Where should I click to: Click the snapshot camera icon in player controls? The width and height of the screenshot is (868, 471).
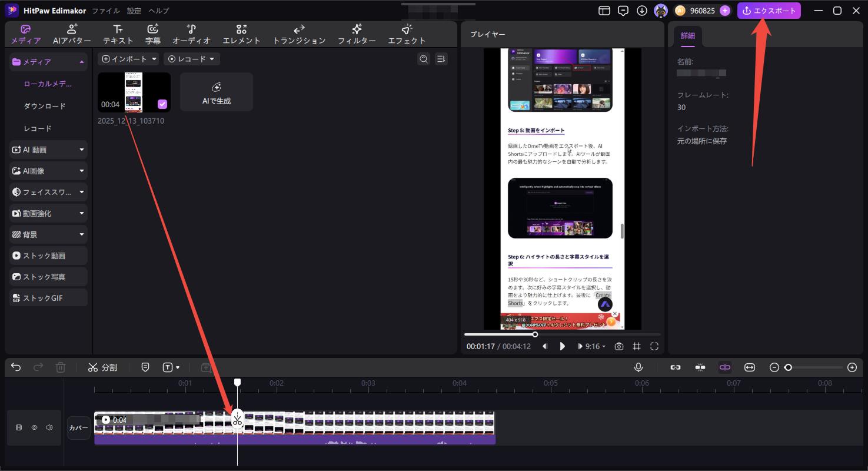(618, 346)
